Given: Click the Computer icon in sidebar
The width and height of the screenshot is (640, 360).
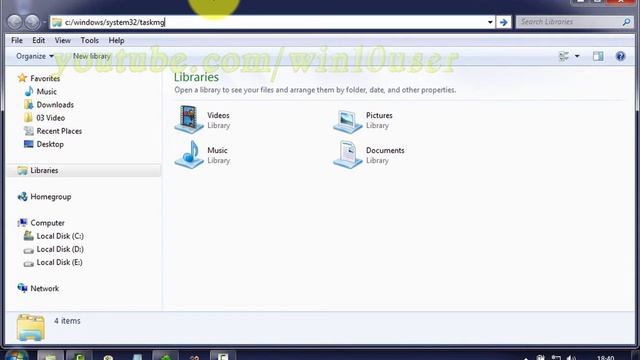Looking at the screenshot, I should 22,223.
